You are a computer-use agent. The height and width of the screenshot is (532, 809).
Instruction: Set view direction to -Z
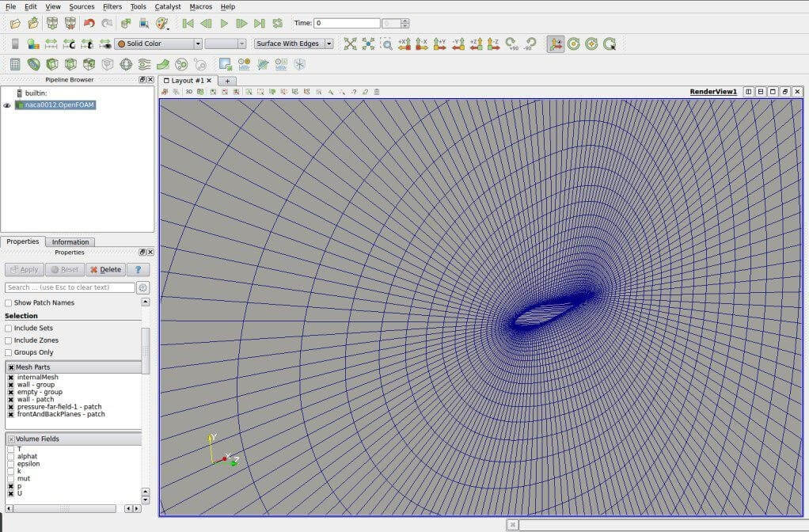(x=493, y=44)
